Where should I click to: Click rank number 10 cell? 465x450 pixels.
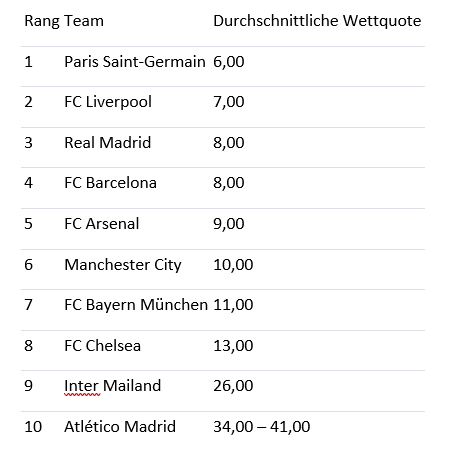point(33,427)
